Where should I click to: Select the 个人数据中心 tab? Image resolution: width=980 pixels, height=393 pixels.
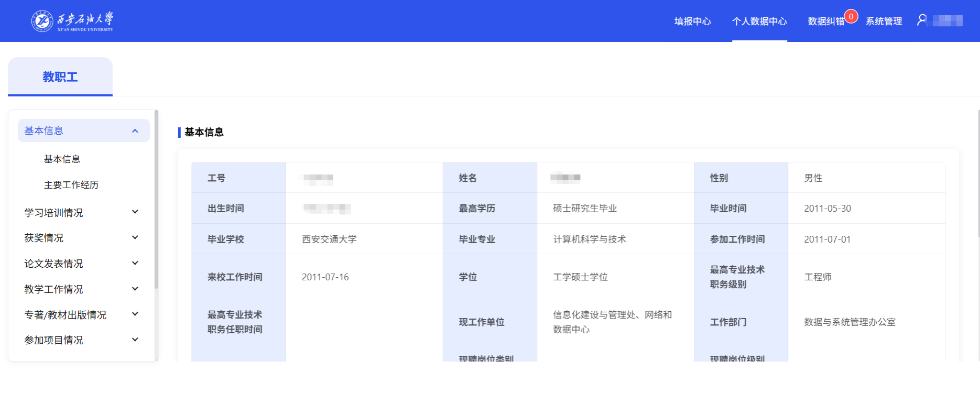pos(759,21)
